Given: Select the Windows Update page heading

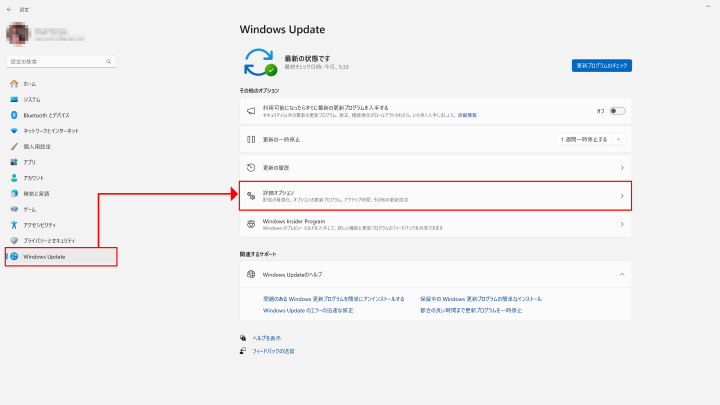Looking at the screenshot, I should point(282,29).
